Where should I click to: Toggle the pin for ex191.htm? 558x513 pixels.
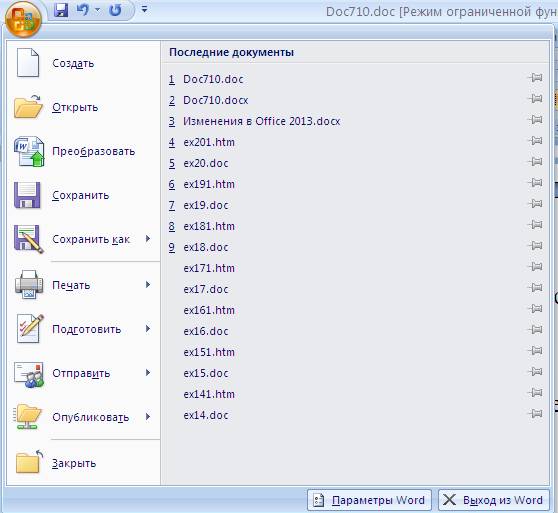pos(535,182)
